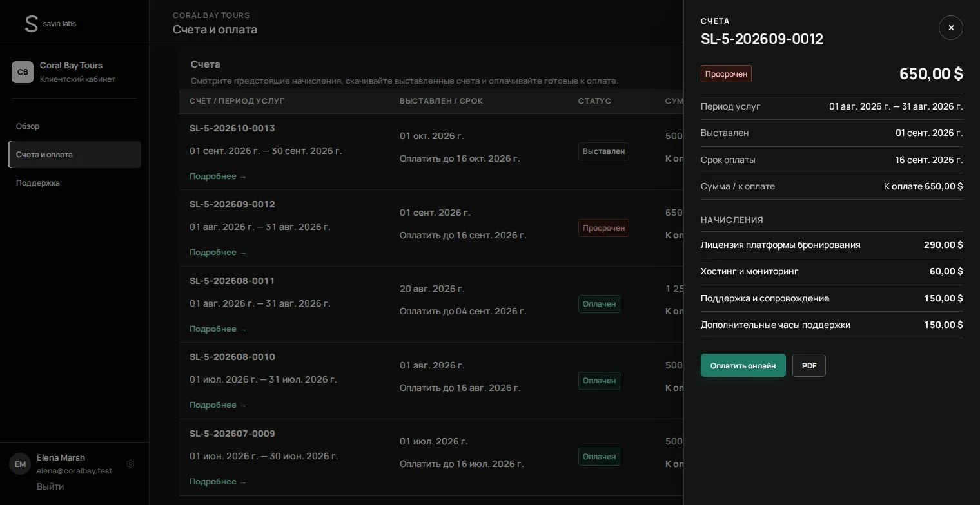
Task: Click the EM user avatar
Action: pyautogui.click(x=20, y=464)
